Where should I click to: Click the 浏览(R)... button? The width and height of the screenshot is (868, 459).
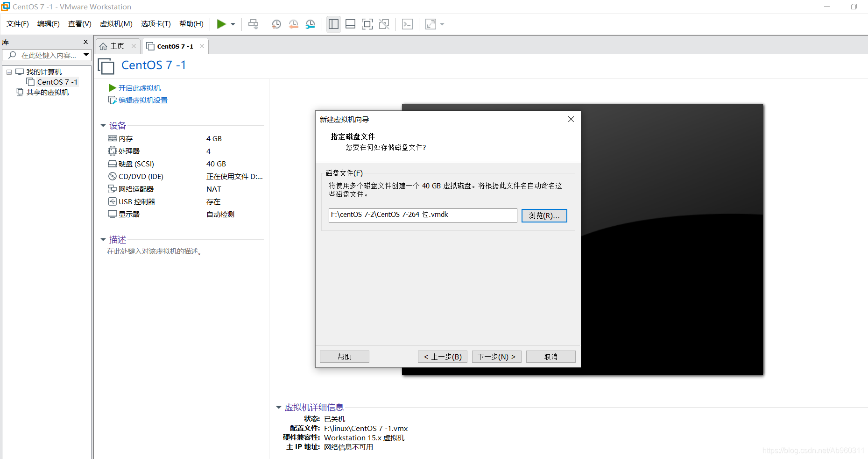[x=544, y=215]
